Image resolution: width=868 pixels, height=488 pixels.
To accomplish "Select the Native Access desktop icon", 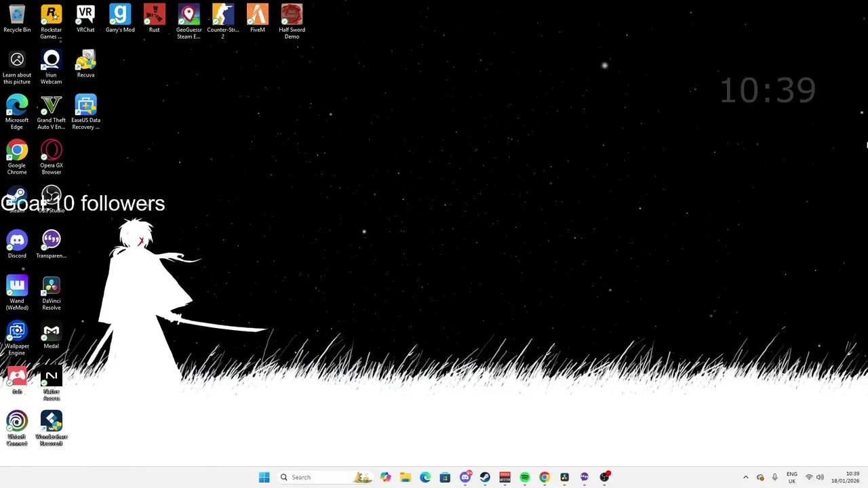I will tap(52, 383).
